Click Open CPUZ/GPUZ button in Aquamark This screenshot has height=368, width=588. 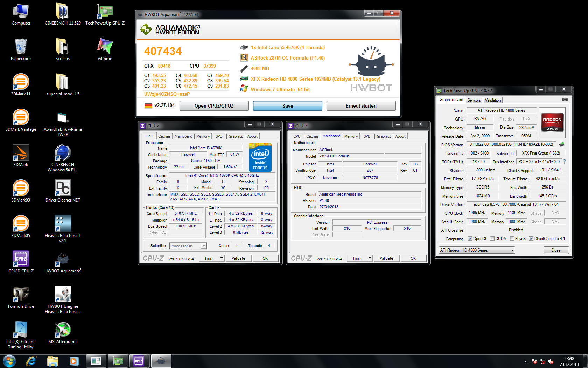tap(214, 106)
